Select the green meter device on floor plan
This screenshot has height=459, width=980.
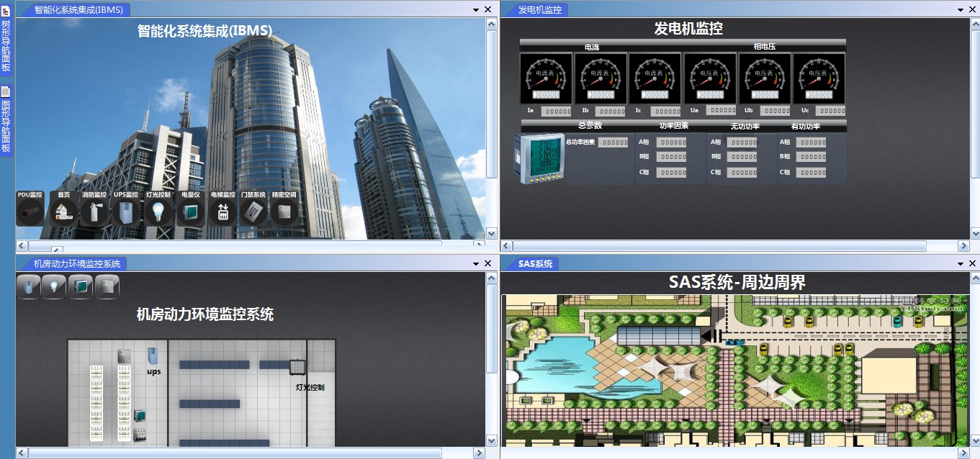(140, 417)
